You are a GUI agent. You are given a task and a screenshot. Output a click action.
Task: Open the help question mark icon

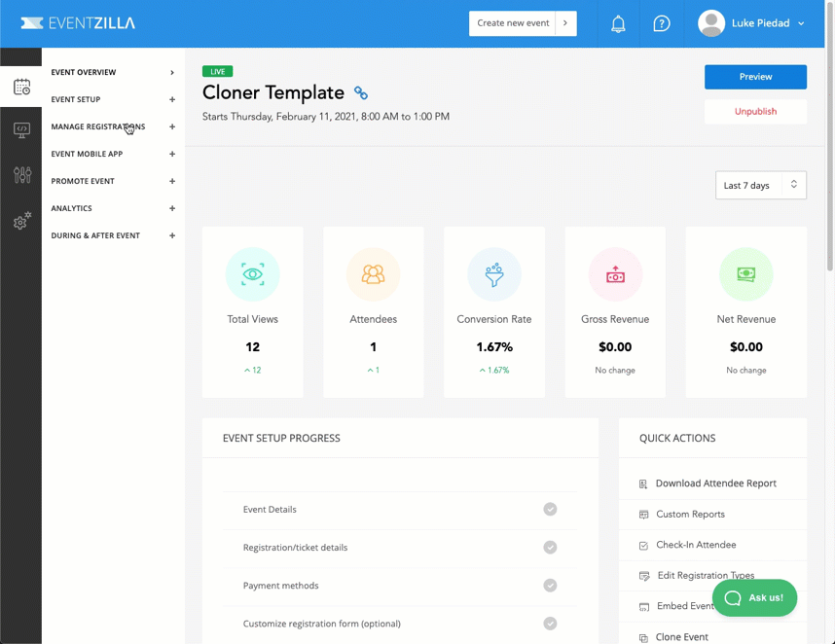(x=662, y=23)
